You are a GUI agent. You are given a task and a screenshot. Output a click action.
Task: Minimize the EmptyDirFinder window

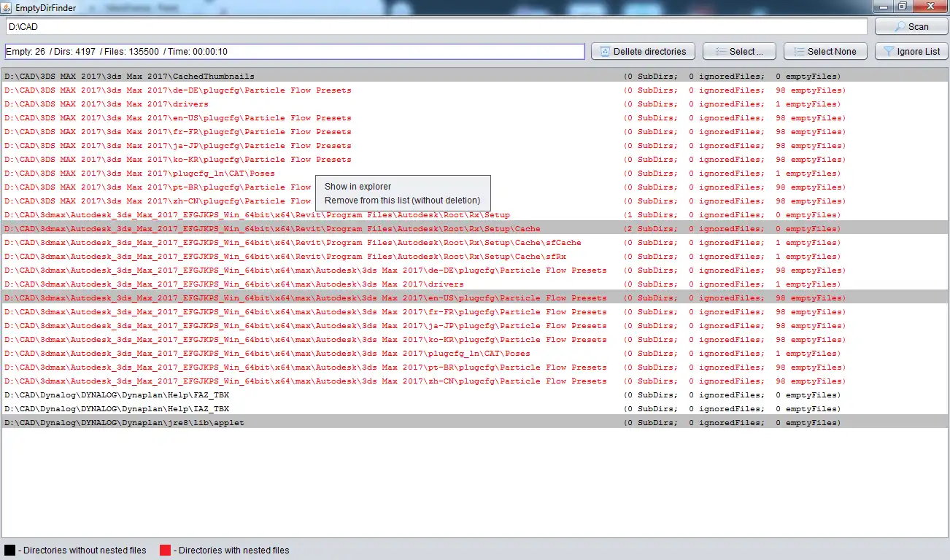[884, 6]
